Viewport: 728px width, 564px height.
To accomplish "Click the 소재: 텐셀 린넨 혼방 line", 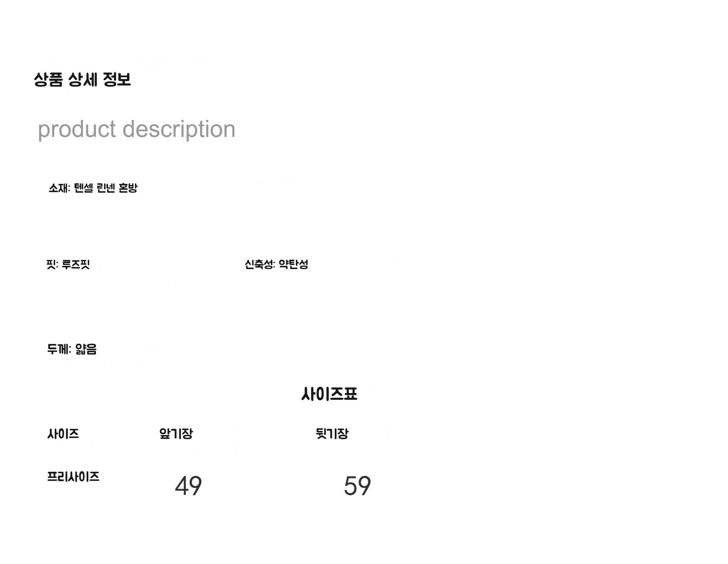I will click(x=93, y=188).
